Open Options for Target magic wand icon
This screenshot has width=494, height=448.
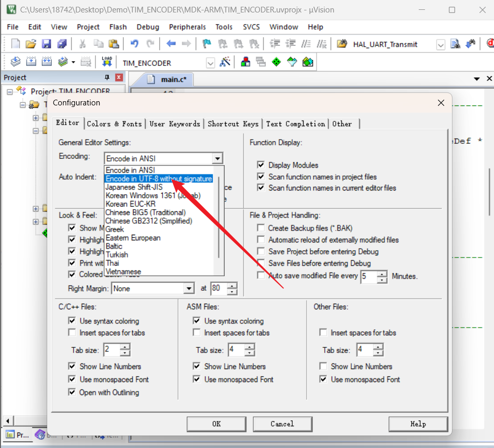pyautogui.click(x=225, y=62)
